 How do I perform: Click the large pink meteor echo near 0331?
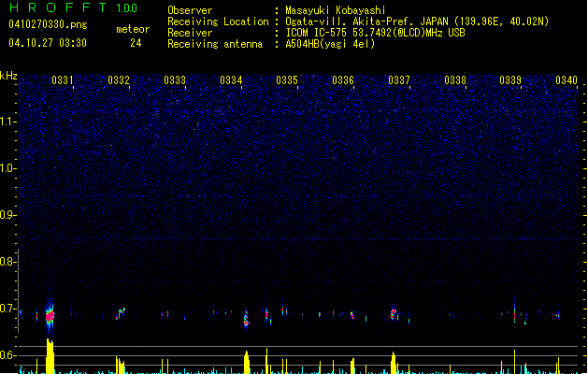[50, 316]
